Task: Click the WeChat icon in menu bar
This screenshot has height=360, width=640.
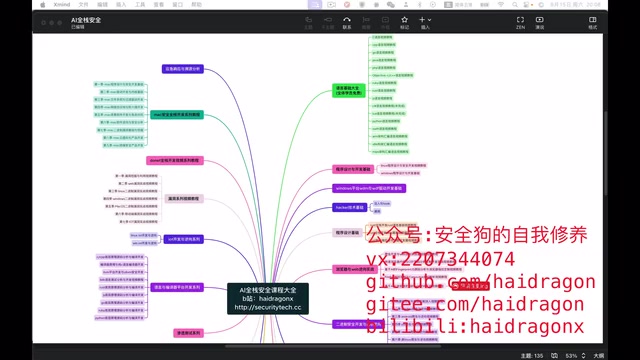Action: (391, 4)
